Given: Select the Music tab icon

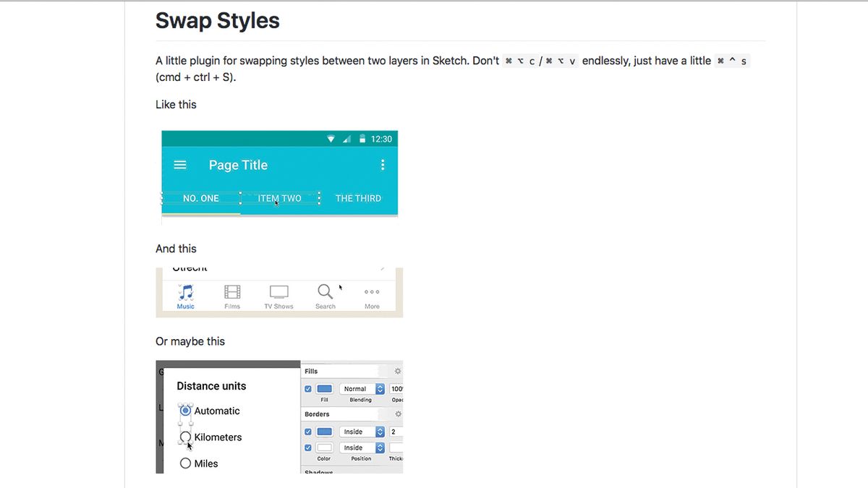Looking at the screenshot, I should pyautogui.click(x=185, y=292).
